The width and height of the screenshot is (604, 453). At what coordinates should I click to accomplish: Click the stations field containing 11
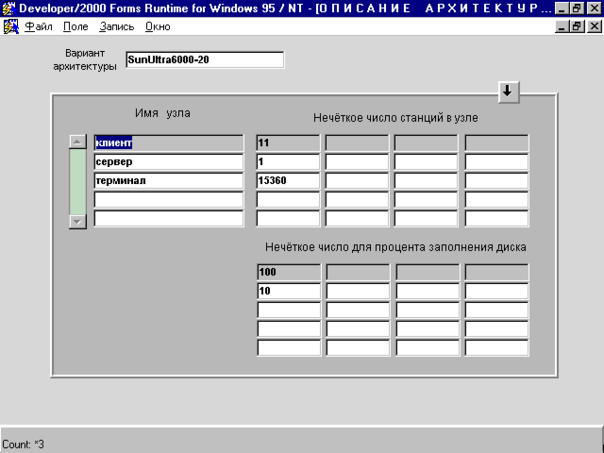288,143
